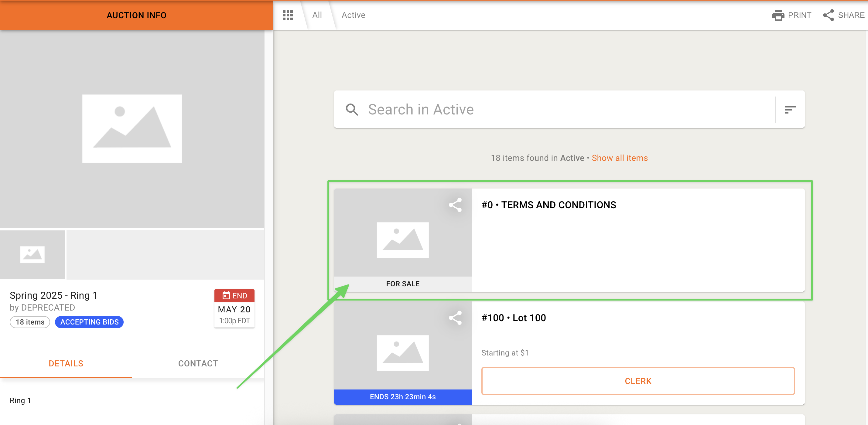The width and height of the screenshot is (868, 425).
Task: Open the CONTACT tab
Action: (198, 363)
